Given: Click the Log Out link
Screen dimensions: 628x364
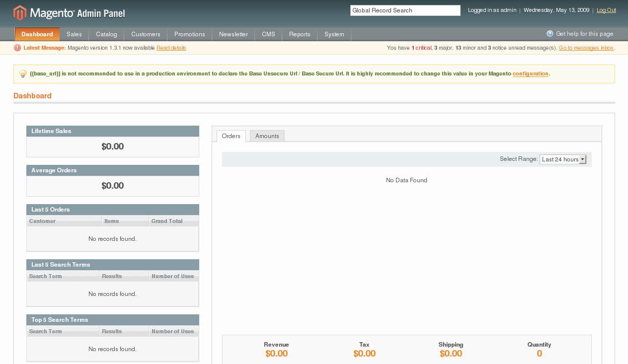Looking at the screenshot, I should point(606,10).
